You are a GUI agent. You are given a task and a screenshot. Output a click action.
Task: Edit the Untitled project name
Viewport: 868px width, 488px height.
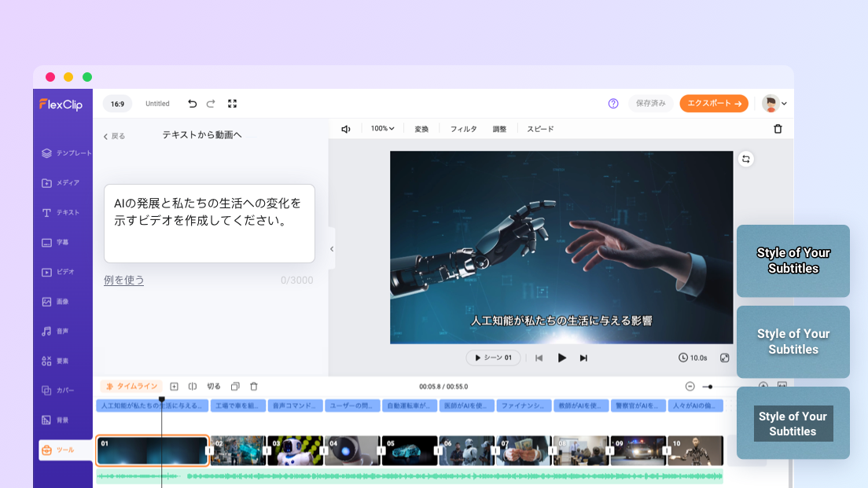click(157, 104)
